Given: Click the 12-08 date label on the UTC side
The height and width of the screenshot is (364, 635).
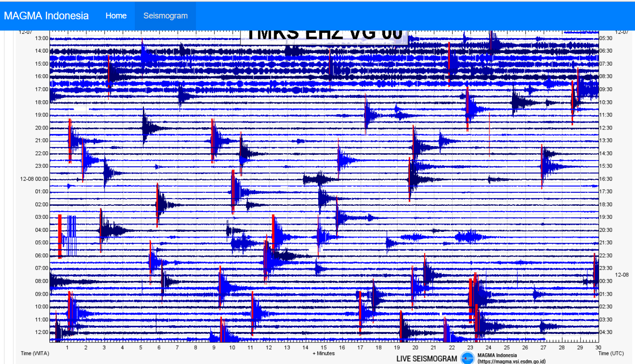Looking at the screenshot, I should click(622, 275).
